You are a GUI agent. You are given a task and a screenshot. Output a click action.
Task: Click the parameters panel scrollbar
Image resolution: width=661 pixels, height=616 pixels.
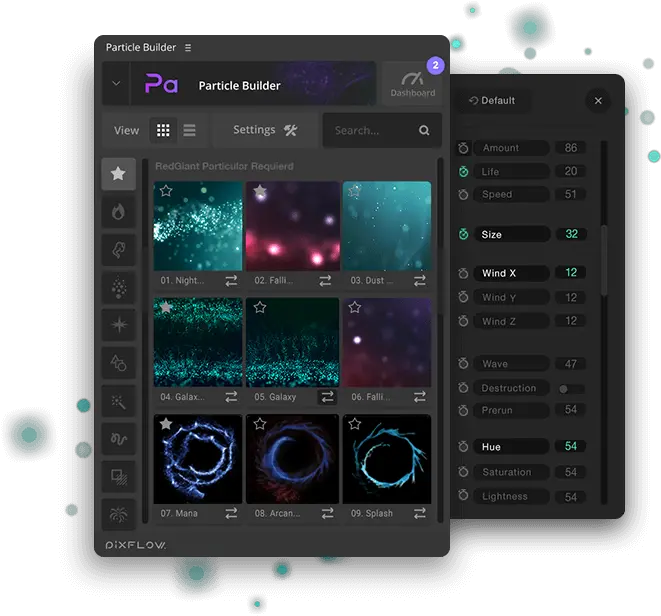click(604, 260)
